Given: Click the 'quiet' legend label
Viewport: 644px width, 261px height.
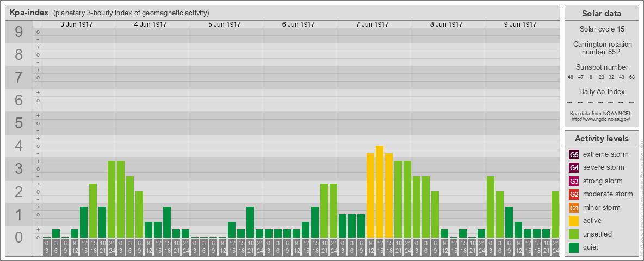Looking at the screenshot, I should 592,247.
